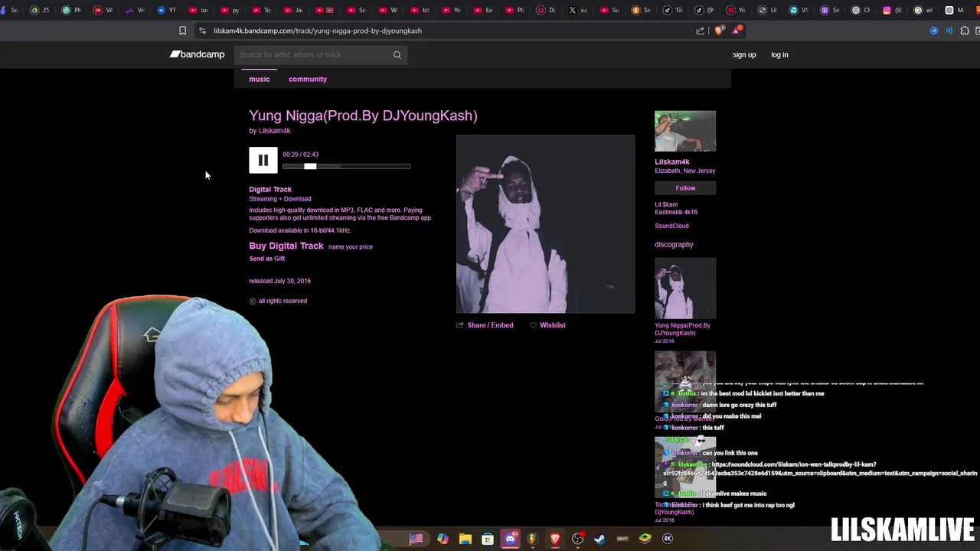Viewport: 980px width, 551px height.
Task: Open Microsoft Store from the taskbar
Action: point(487,539)
